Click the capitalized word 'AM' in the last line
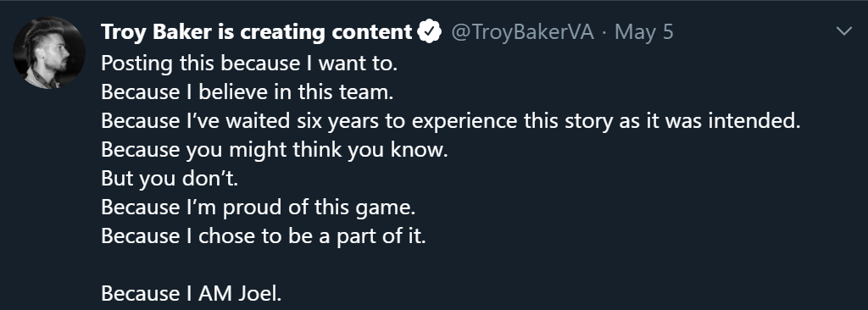The height and width of the screenshot is (310, 868). pyautogui.click(x=216, y=293)
